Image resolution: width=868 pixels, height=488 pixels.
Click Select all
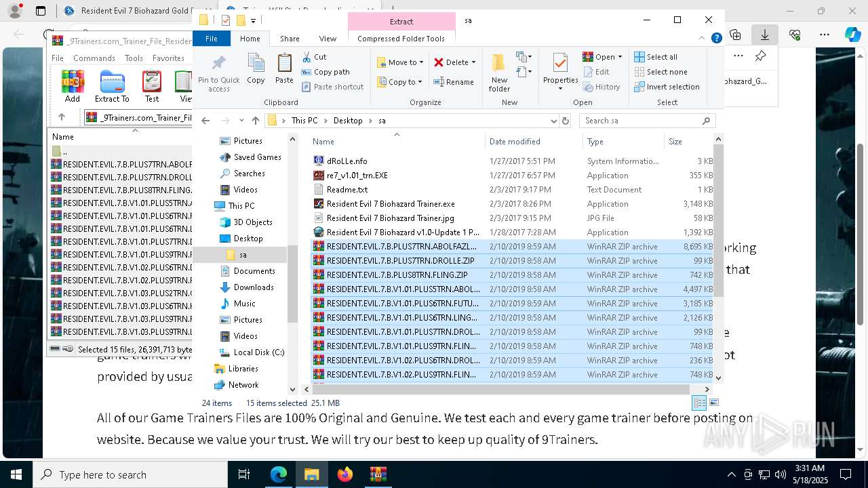point(656,57)
